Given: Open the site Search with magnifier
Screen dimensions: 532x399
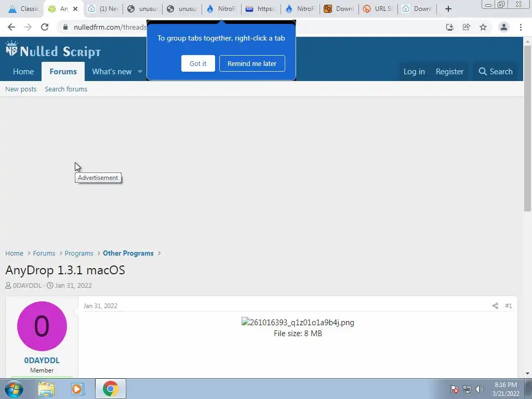Looking at the screenshot, I should tap(496, 72).
